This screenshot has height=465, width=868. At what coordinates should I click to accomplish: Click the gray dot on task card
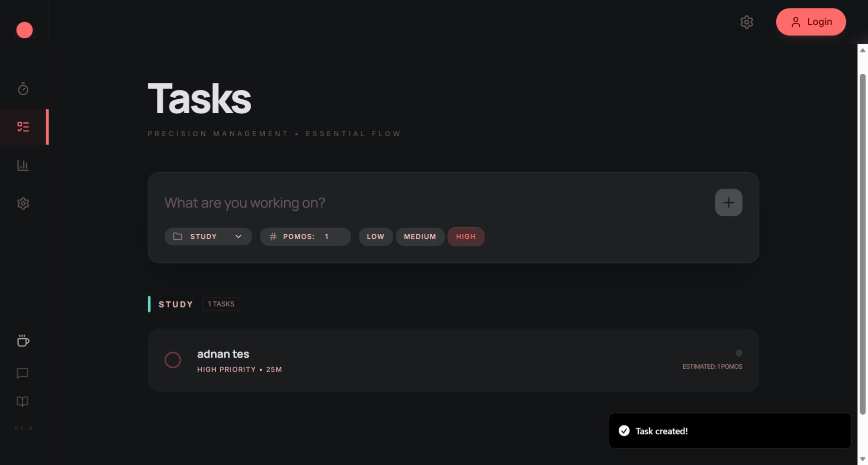(739, 353)
